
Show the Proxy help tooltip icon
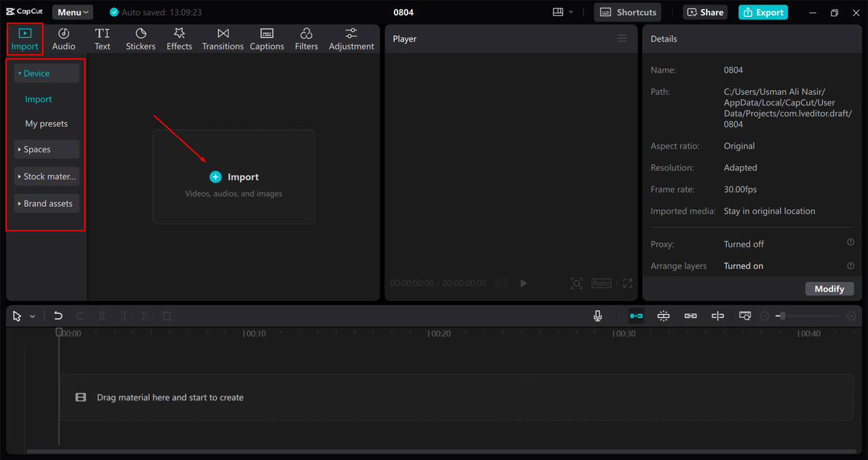[850, 243]
